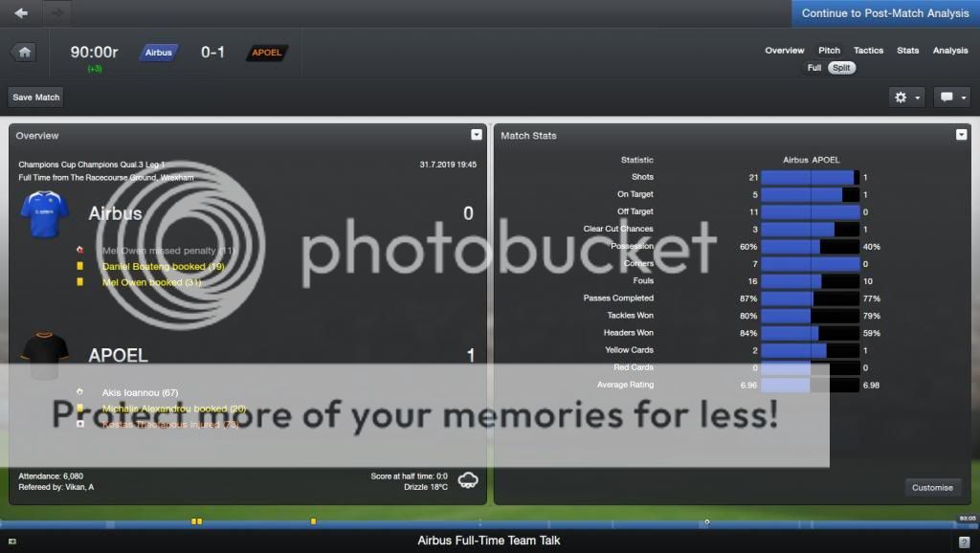Screen dimensions: 980x553
Task: Switch to the Analysis tab
Action: (x=950, y=51)
